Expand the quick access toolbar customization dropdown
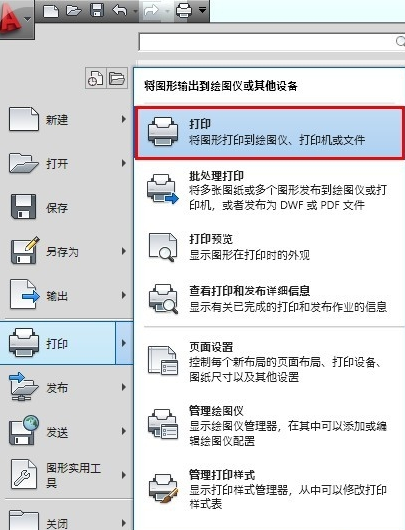This screenshot has height=530, width=405. pyautogui.click(x=202, y=10)
